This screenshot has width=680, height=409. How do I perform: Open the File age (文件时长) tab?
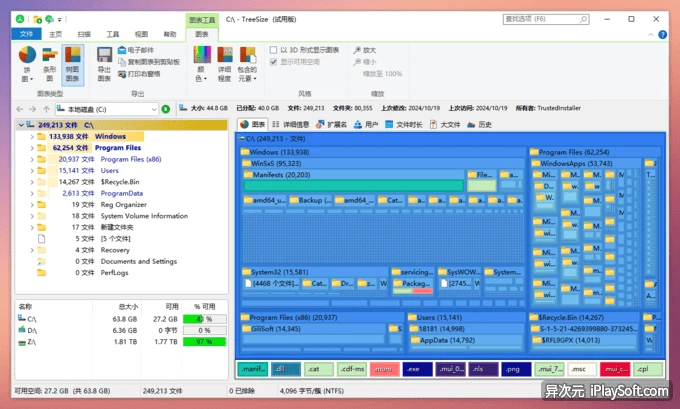(404, 124)
